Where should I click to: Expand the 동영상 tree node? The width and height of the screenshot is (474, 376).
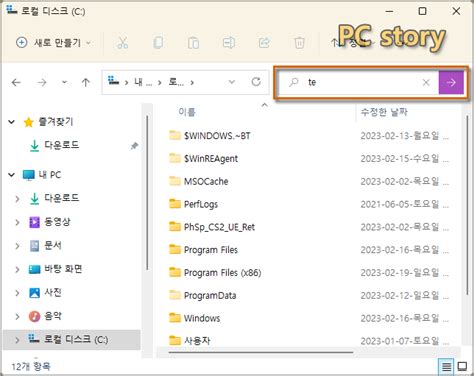click(x=17, y=222)
